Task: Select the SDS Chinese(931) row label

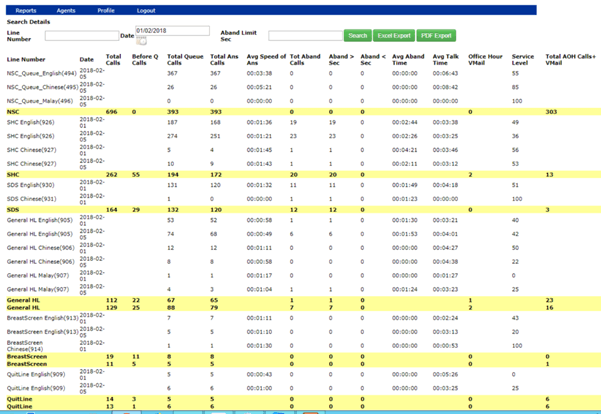Action: tap(31, 199)
